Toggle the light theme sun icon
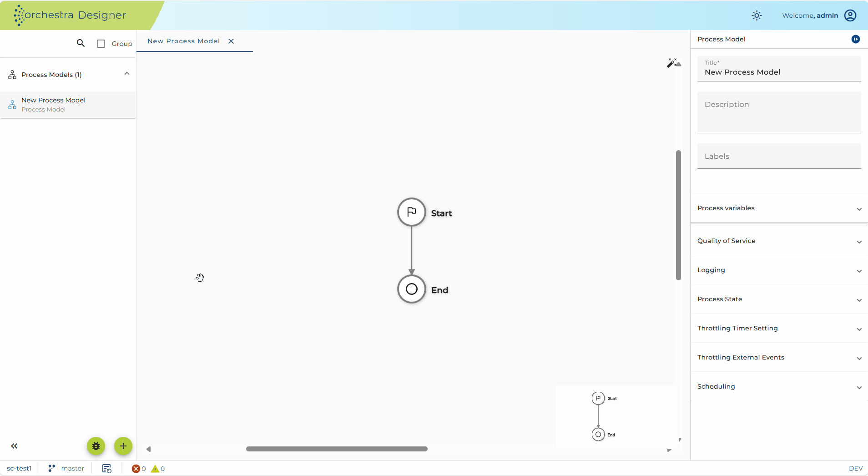The width and height of the screenshot is (868, 476). coord(757,15)
